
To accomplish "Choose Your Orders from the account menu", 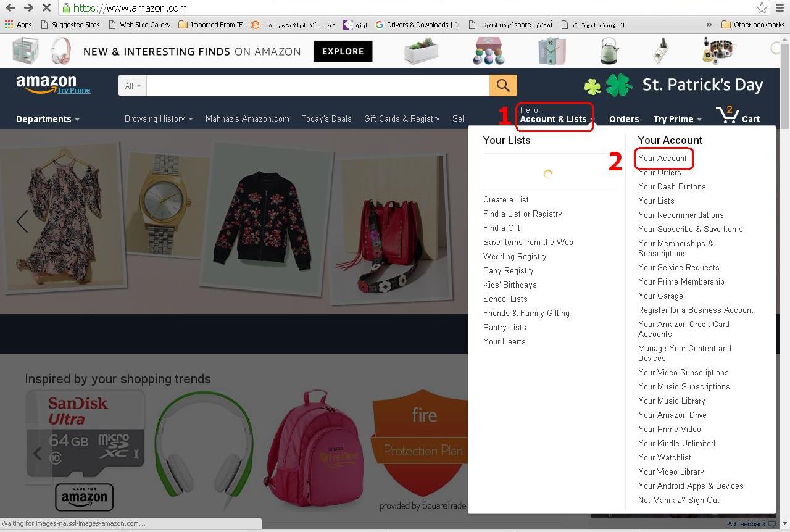I will [660, 172].
